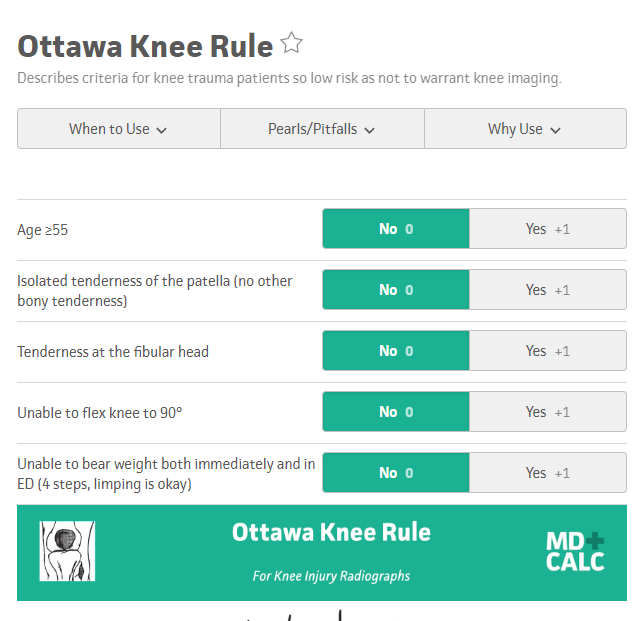Expand the When to Use section
This screenshot has width=643, height=621.
coord(118,129)
